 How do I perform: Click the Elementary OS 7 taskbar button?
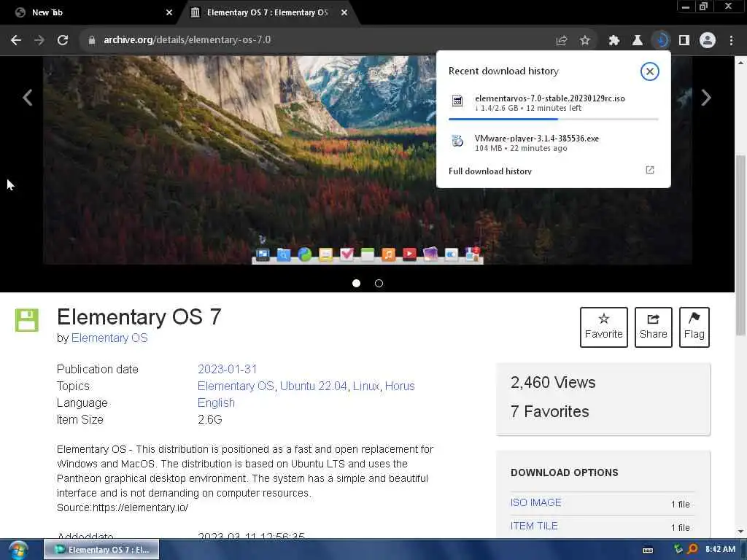[x=101, y=550]
